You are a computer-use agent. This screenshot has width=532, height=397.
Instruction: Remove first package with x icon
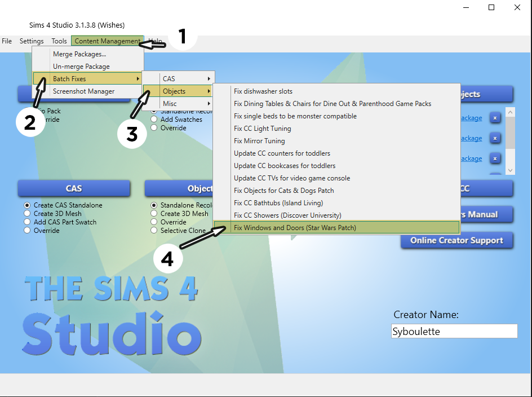point(495,118)
